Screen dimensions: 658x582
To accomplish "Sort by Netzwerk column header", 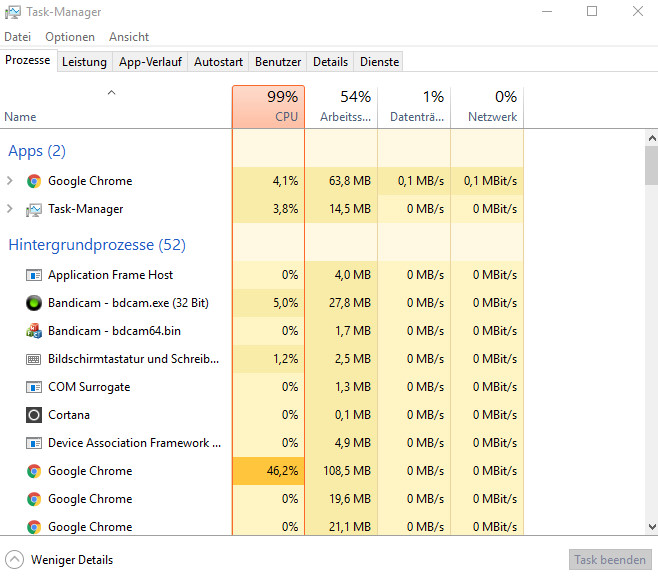I will [x=487, y=107].
